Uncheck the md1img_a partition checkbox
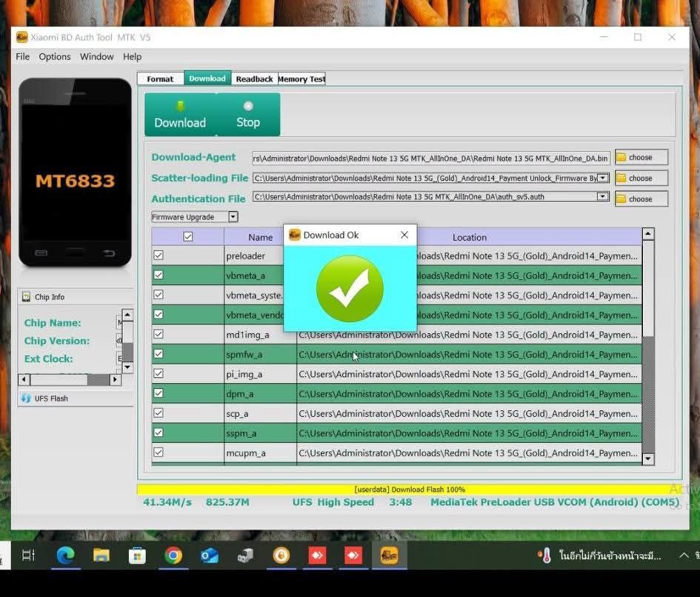This screenshot has width=700, height=597. coord(159,334)
